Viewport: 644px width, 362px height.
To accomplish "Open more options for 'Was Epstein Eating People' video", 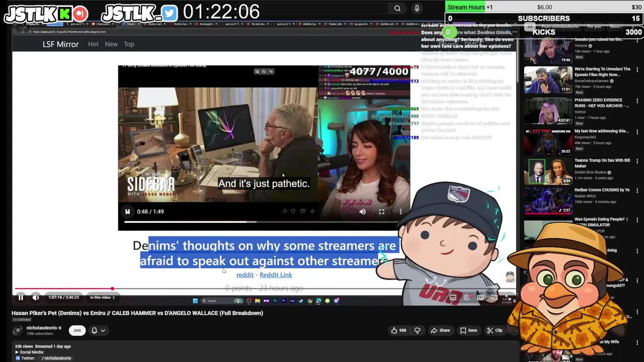I will pyautogui.click(x=637, y=220).
